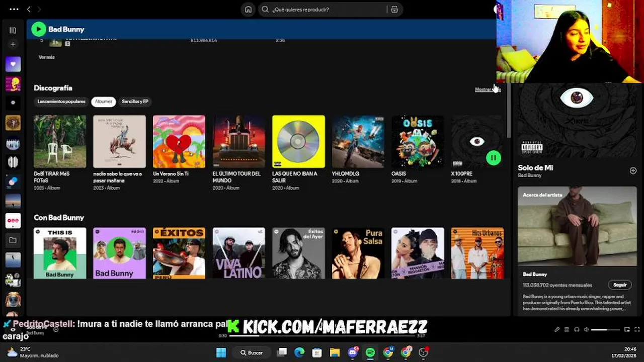This screenshot has width=644, height=362.
Task: Open 'DeBÍ TiRAR MáS FOToS' album cover
Action: (x=60, y=141)
